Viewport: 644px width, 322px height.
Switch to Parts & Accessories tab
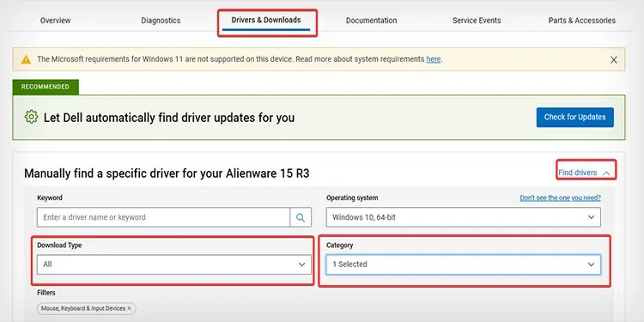click(x=582, y=20)
